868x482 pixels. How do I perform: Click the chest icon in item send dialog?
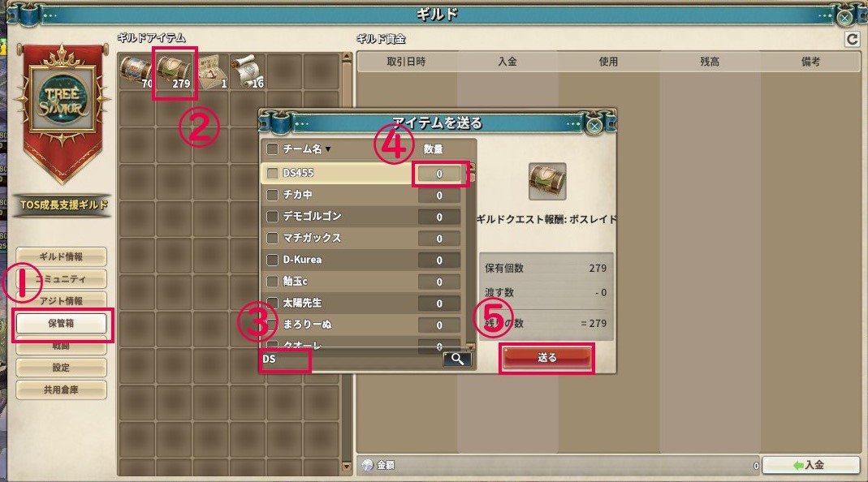[547, 182]
